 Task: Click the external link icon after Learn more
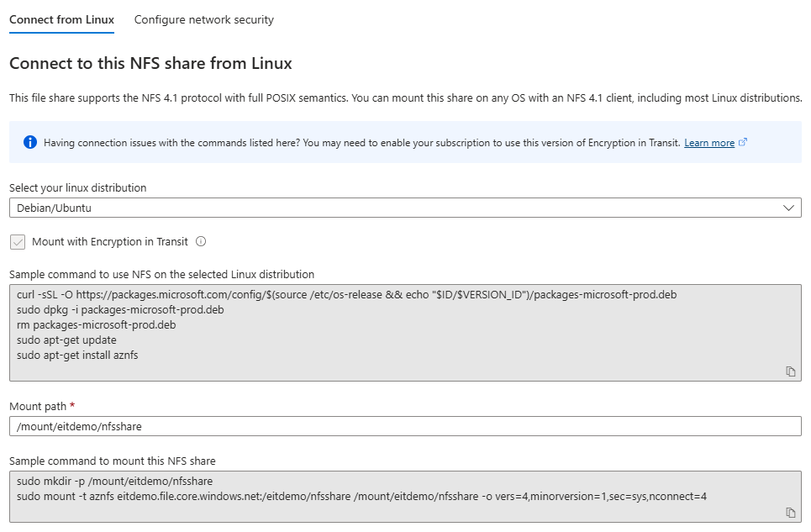coord(743,143)
